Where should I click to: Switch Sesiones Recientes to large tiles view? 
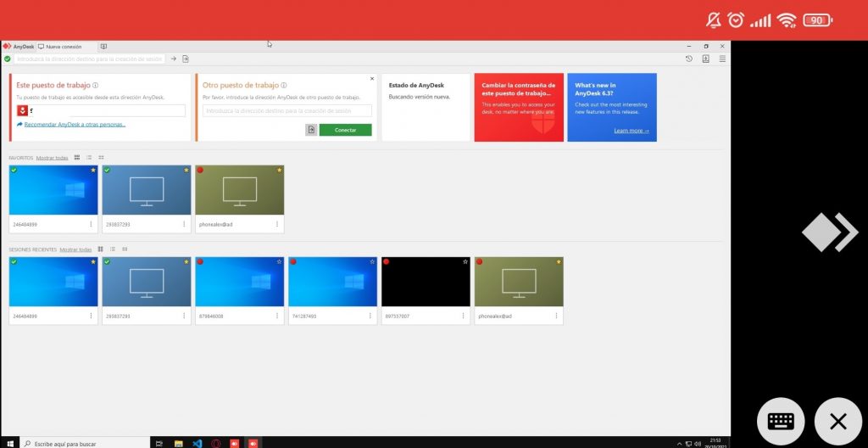(x=100, y=249)
